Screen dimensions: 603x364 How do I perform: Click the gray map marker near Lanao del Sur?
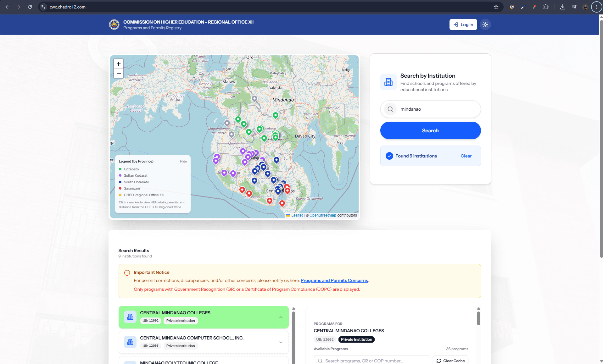click(x=254, y=99)
